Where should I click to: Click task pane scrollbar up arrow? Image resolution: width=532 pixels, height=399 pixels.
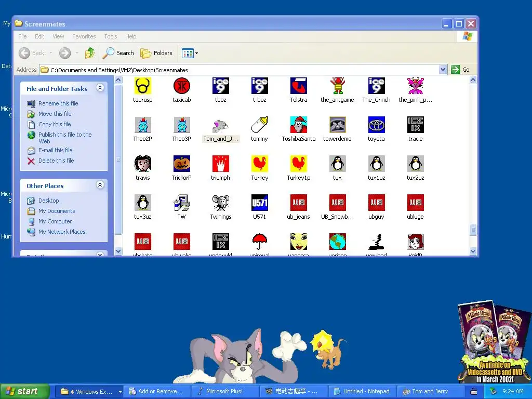(x=118, y=80)
